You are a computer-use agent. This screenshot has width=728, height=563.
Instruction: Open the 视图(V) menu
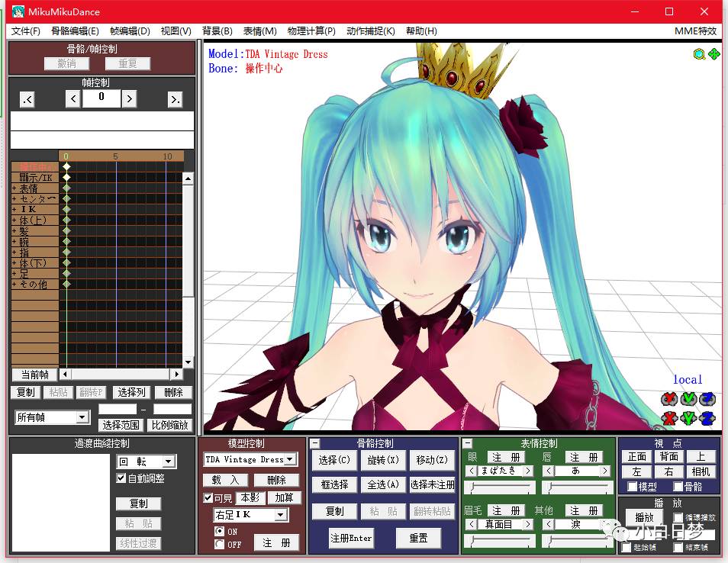[x=176, y=31]
